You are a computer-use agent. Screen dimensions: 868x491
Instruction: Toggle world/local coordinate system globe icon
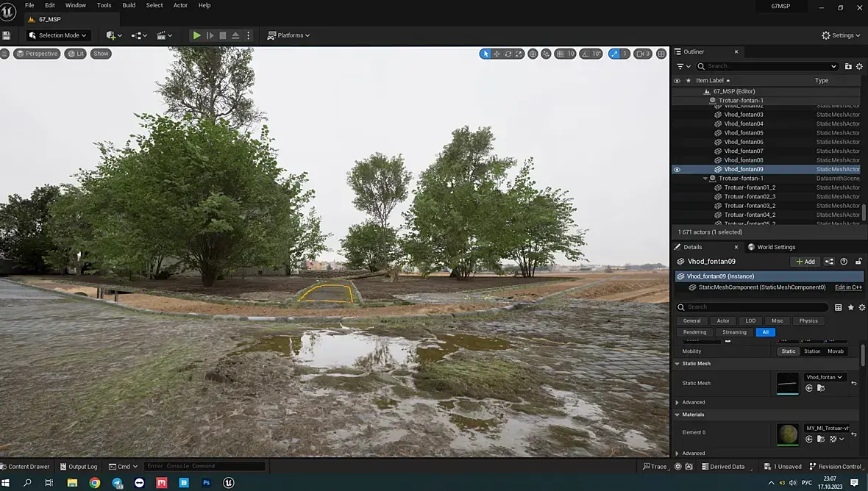(x=533, y=54)
